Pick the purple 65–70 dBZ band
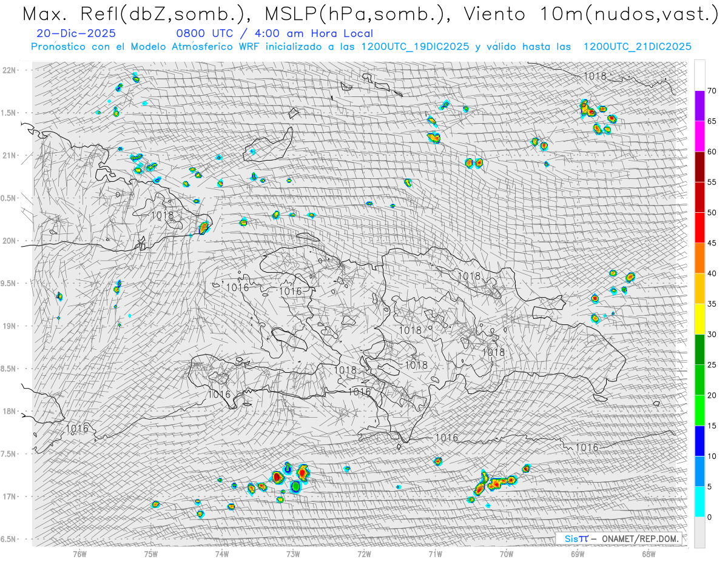 tap(699, 106)
